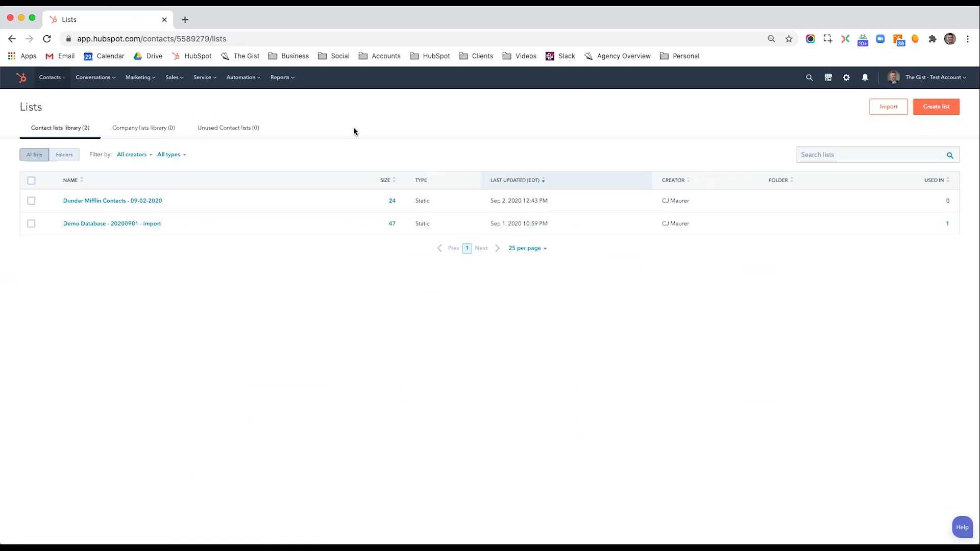
Task: Expand the 25 per page dropdown
Action: click(527, 247)
